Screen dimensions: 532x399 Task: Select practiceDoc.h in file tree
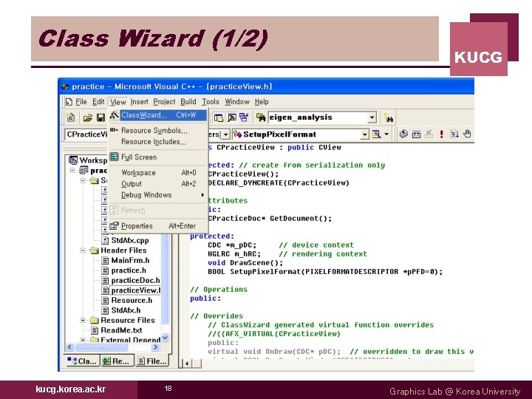[x=135, y=280]
